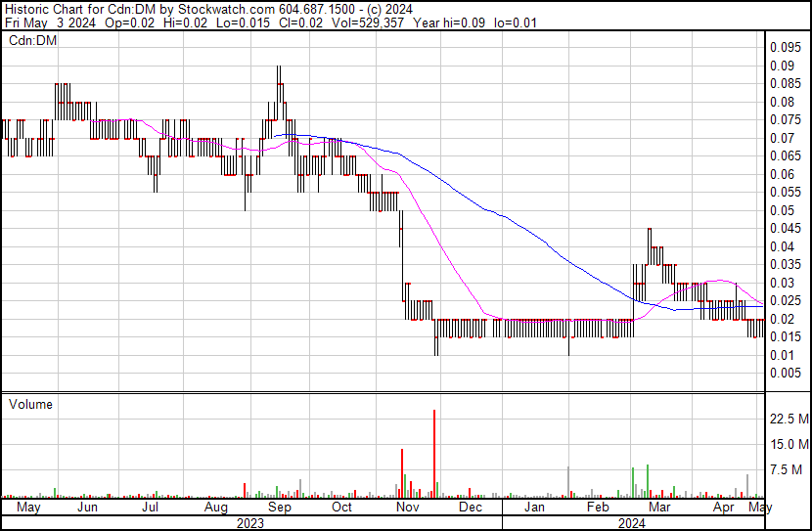The width and height of the screenshot is (812, 531).
Task: Click the 0.045 price axis label
Action: 786,229
